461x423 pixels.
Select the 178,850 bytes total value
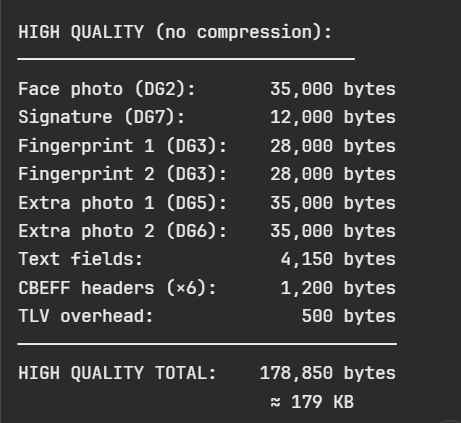pos(327,373)
